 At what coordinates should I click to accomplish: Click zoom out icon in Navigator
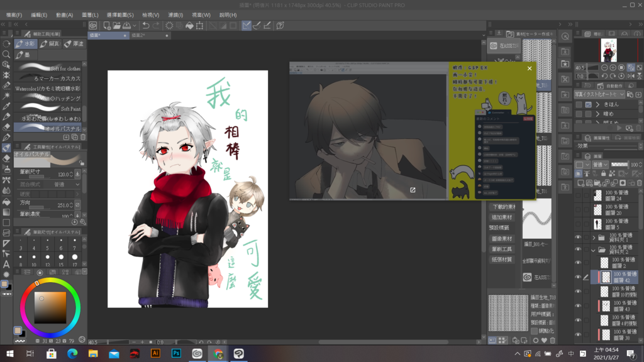[604, 68]
